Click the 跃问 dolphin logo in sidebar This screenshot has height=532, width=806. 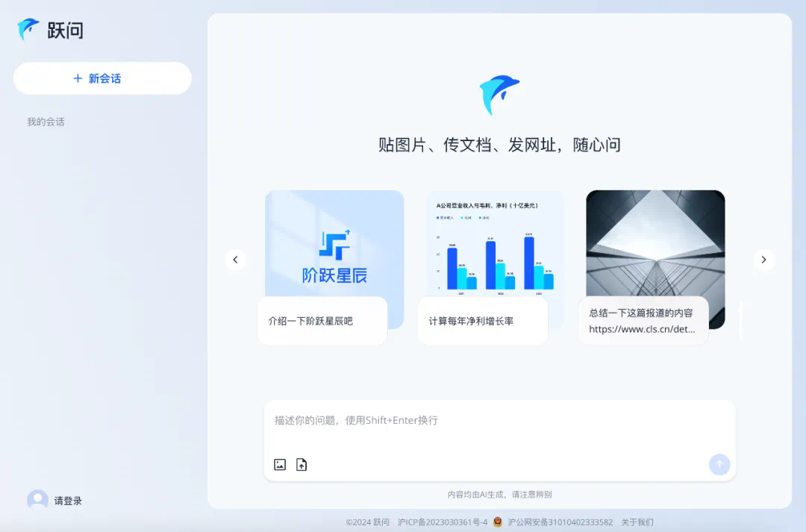[x=28, y=29]
